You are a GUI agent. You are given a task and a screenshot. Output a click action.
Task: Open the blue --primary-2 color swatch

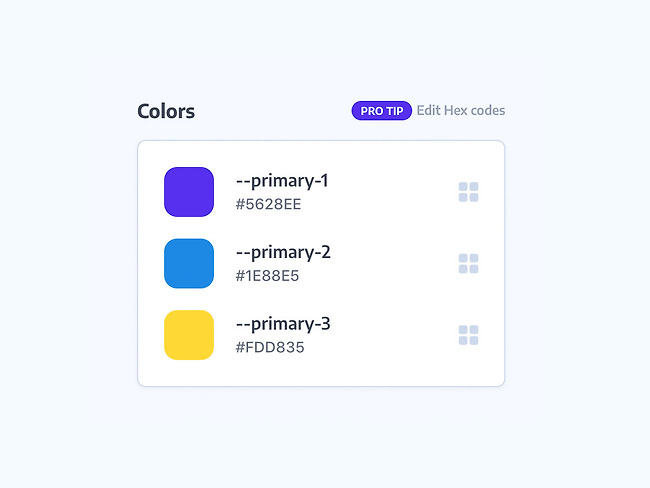pos(189,263)
